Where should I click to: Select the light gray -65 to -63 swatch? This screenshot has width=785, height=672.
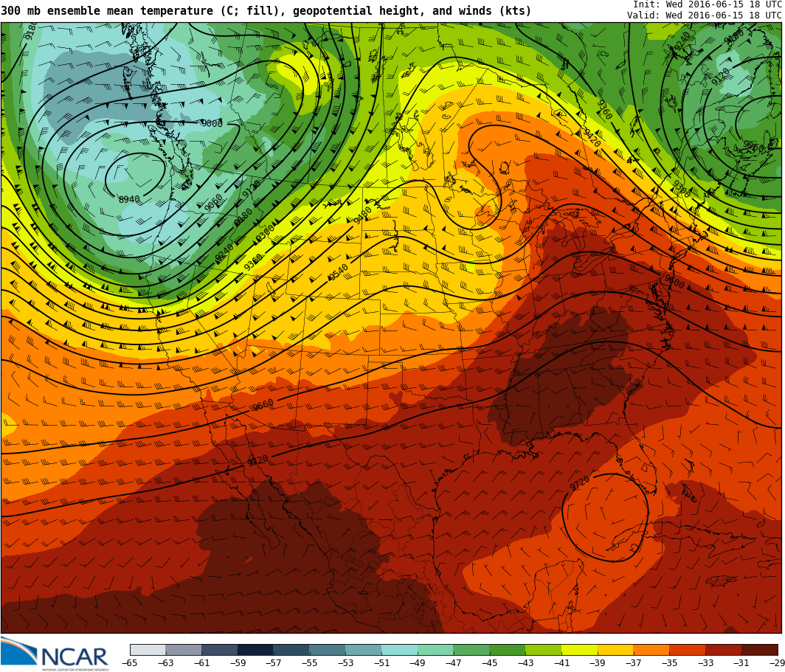tap(148, 649)
